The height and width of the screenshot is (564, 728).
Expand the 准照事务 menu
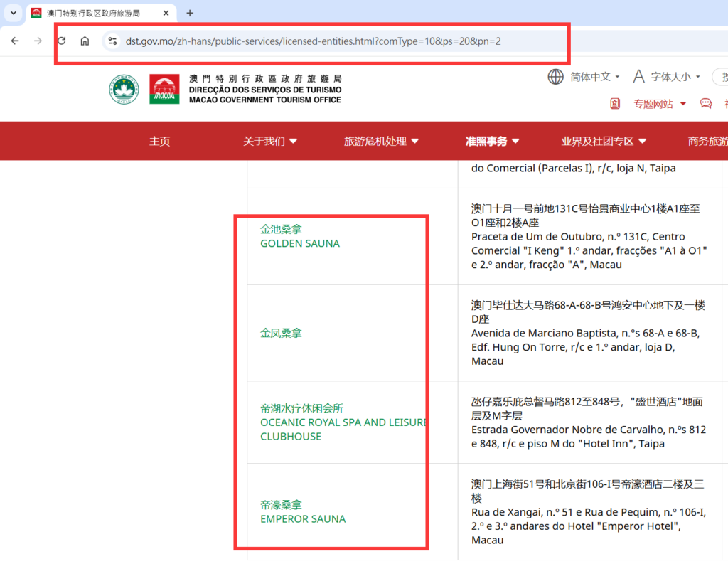(x=492, y=142)
